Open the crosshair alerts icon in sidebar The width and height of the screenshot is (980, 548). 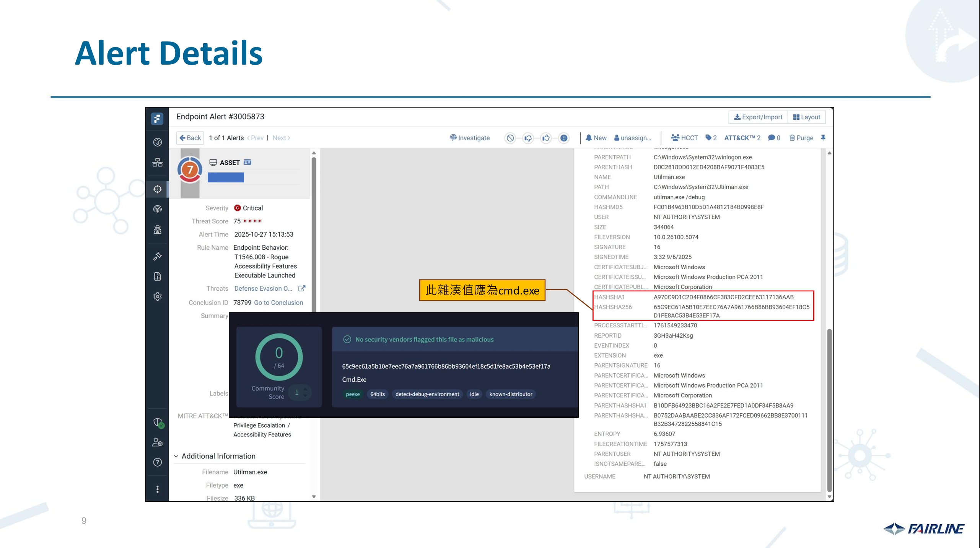[x=157, y=189]
